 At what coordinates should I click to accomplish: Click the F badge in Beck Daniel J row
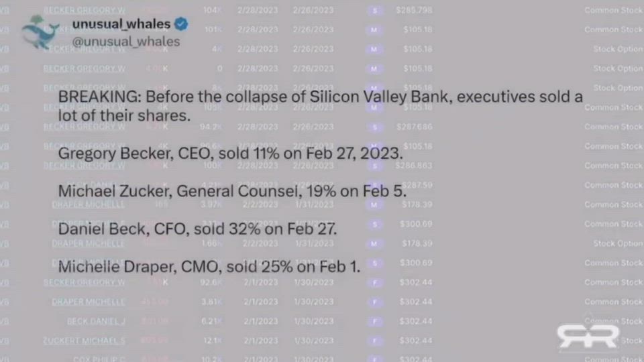tap(375, 321)
